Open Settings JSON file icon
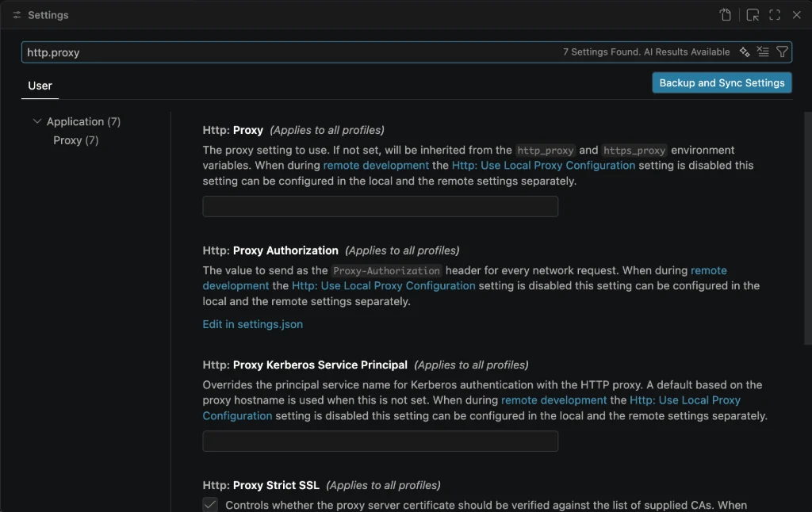Image resolution: width=812 pixels, height=512 pixels. (x=726, y=15)
